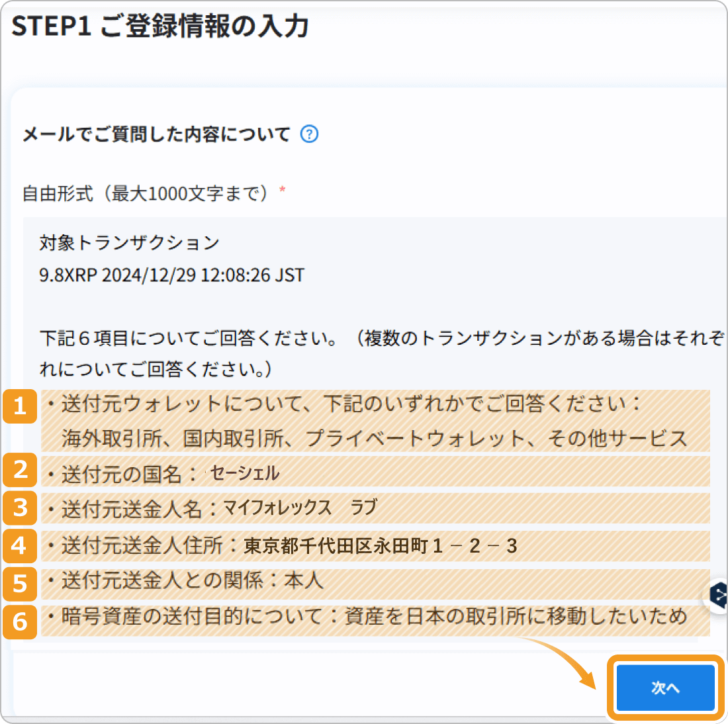728x724 pixels.
Task: Select the 送付元送金人名 マイフォレックス ラブ row
Action: [364, 508]
